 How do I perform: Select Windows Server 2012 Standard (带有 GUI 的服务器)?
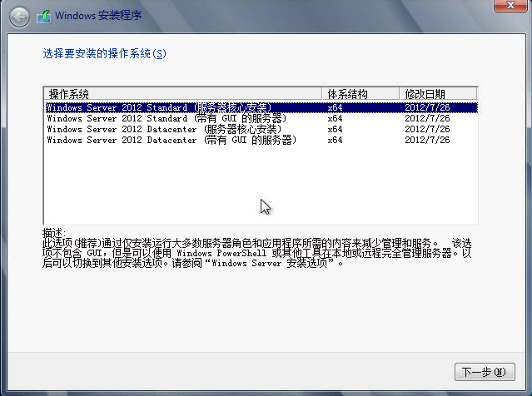167,118
